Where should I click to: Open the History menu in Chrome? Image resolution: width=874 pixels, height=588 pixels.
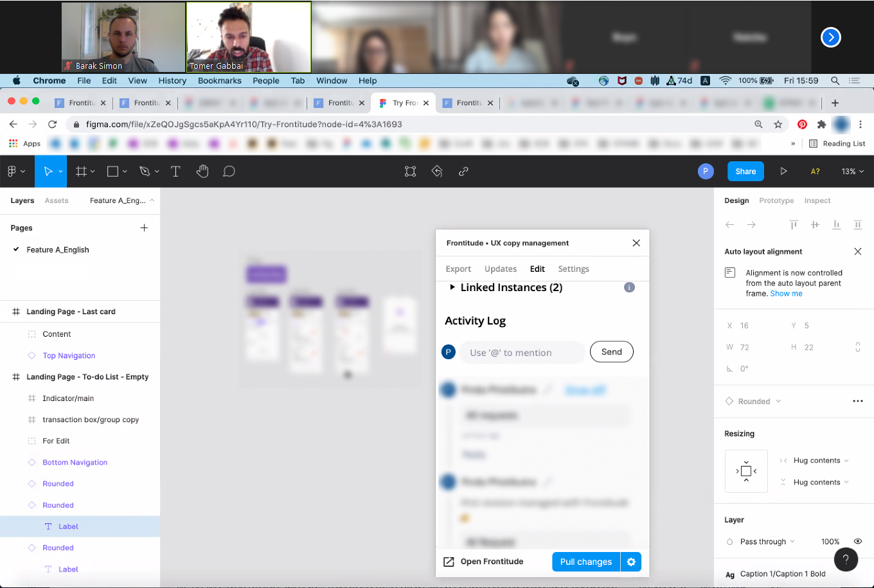click(x=172, y=80)
